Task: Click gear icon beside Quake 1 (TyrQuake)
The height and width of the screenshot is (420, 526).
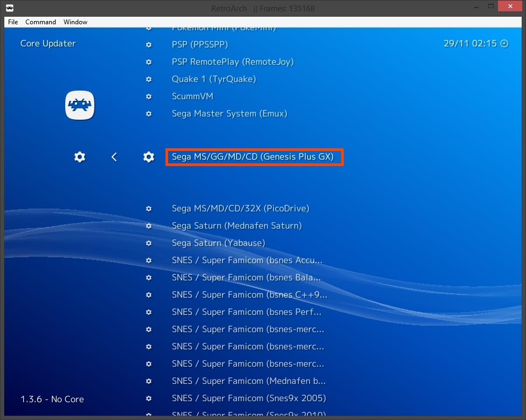Action: click(x=149, y=79)
